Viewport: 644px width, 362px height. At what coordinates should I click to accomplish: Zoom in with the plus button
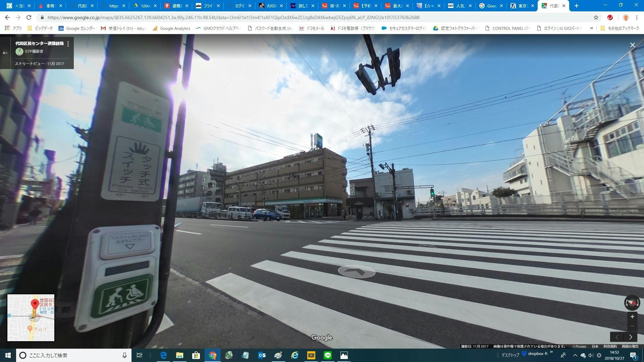(x=632, y=317)
